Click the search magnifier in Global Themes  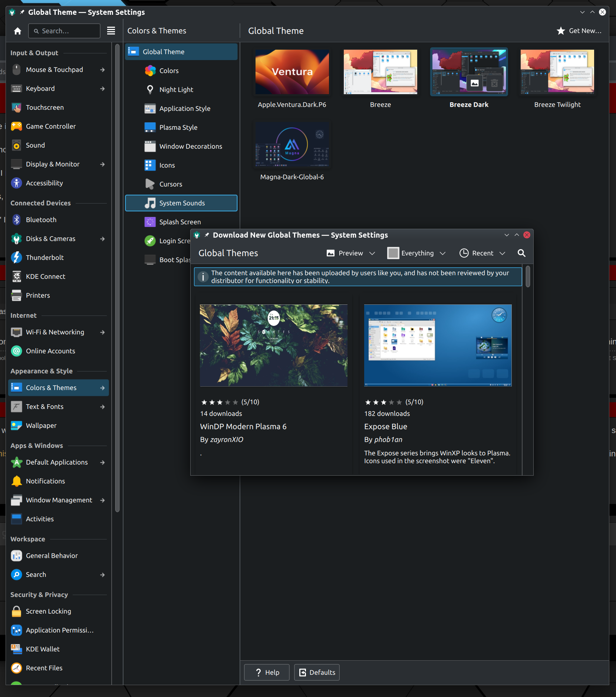[x=521, y=253]
